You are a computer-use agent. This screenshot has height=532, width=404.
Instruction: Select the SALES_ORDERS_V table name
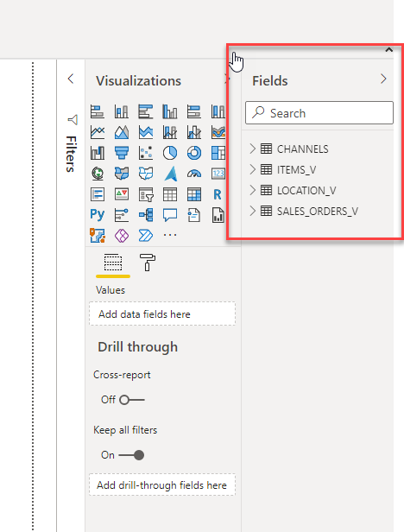pyautogui.click(x=318, y=212)
